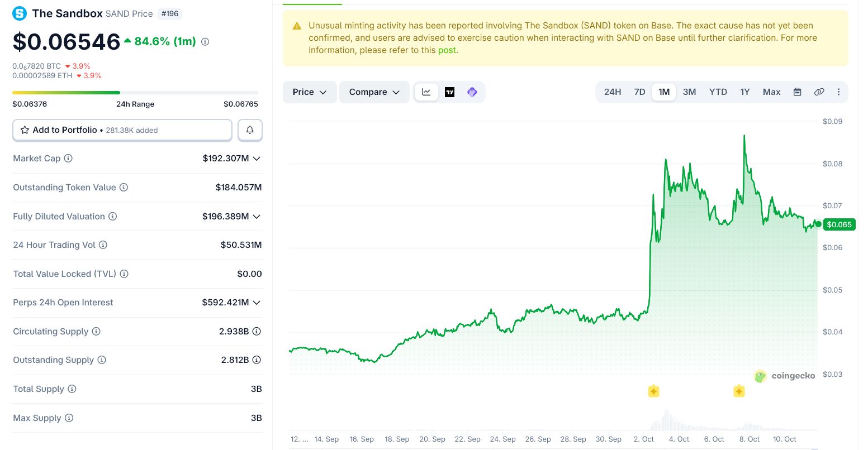
Task: Click the $0.00 TVL value
Action: coord(250,274)
